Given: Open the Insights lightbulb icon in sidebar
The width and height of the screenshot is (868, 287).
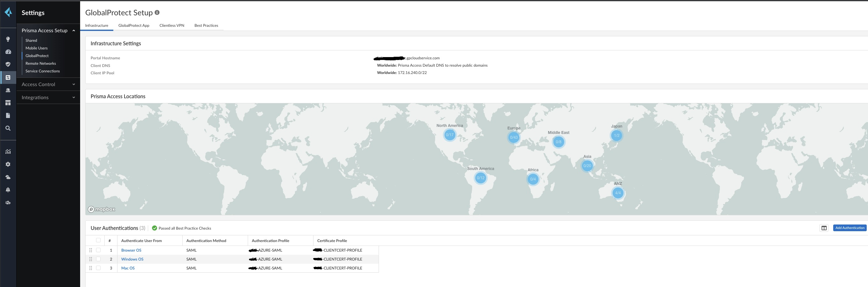Looking at the screenshot, I should tap(8, 39).
